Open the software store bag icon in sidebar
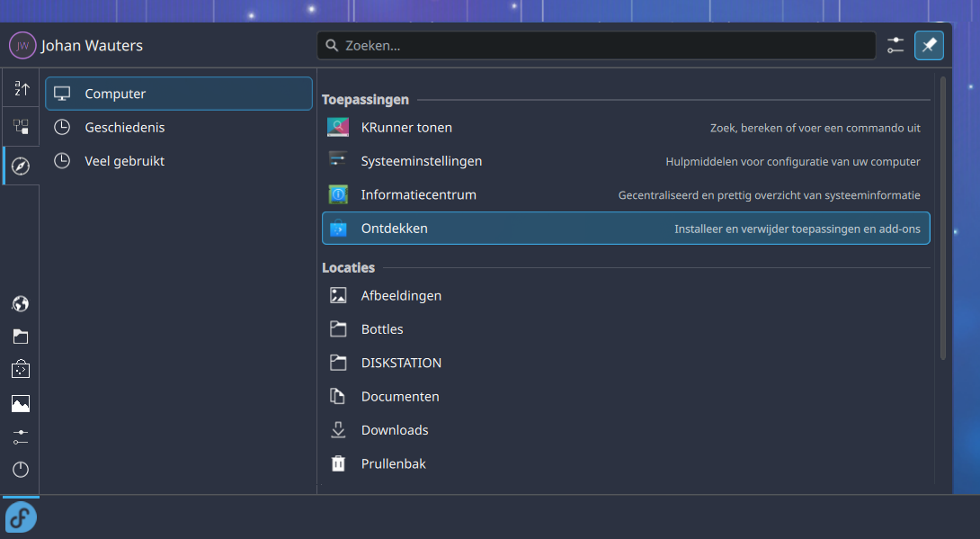This screenshot has width=980, height=539. 21,370
